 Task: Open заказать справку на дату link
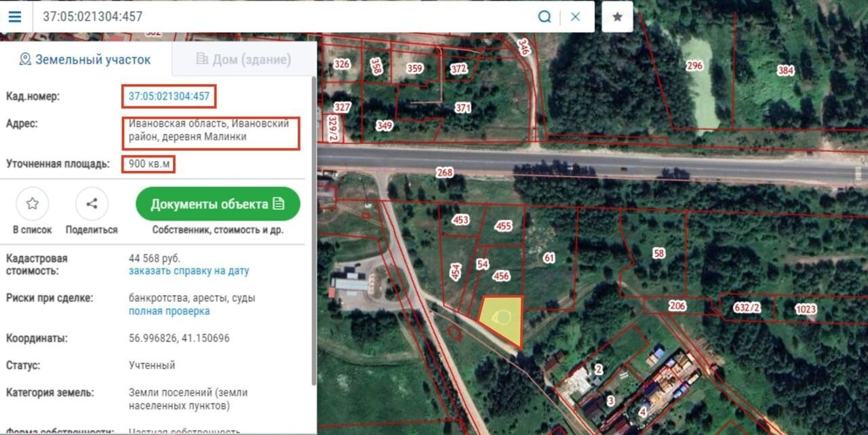click(x=189, y=271)
